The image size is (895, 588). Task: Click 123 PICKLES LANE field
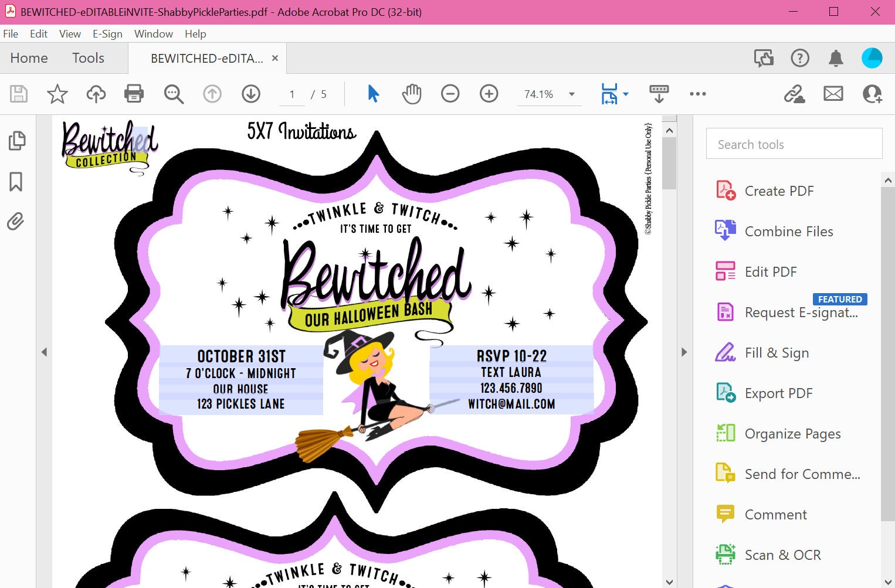(241, 404)
